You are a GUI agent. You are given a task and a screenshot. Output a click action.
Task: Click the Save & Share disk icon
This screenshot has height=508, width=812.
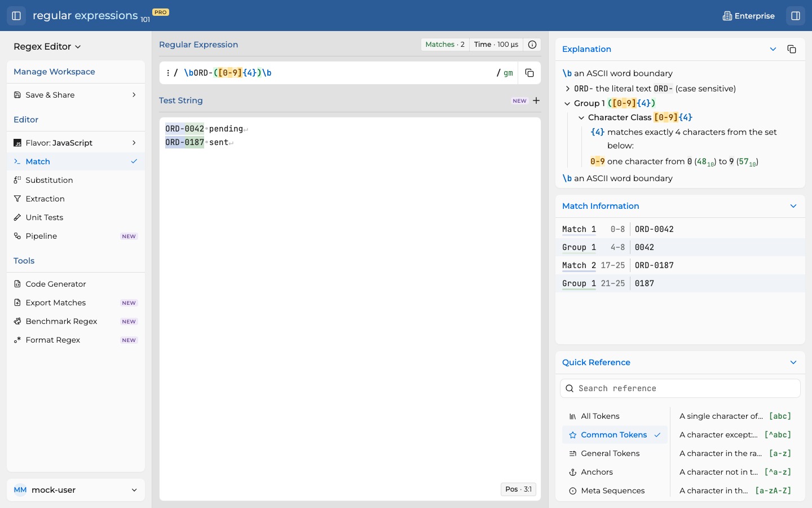pos(17,95)
